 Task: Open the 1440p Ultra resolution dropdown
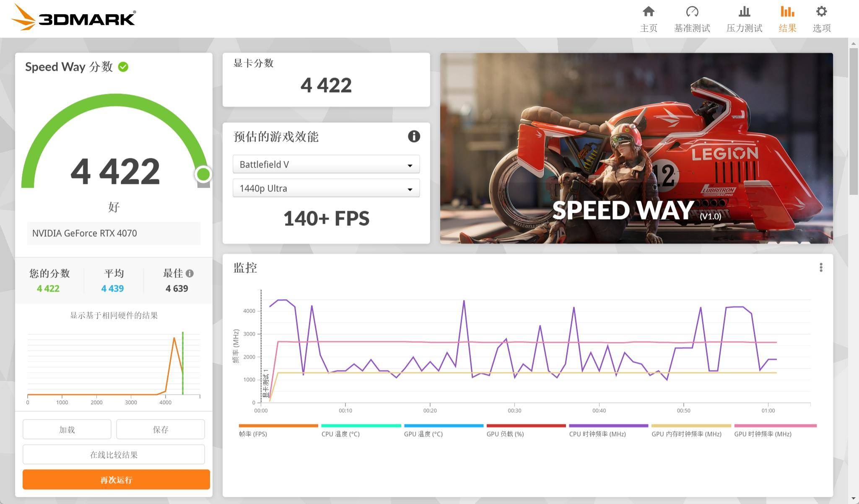pyautogui.click(x=326, y=189)
